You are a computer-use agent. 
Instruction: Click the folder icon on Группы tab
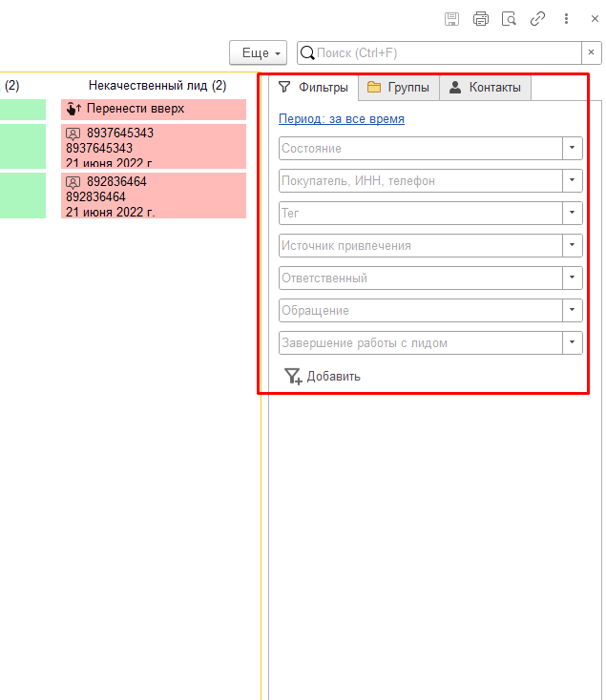point(374,87)
